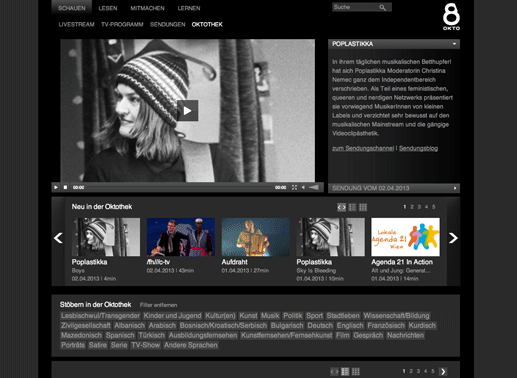Select the slider view icon in the bottom section
Image resolution: width=517 pixels, height=378 pixels.
335,371
